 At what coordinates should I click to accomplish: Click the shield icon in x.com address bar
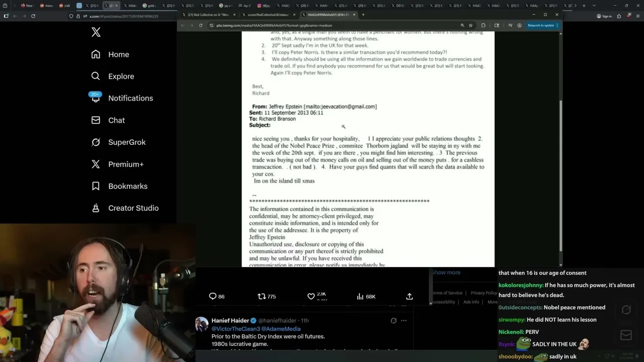[71, 16]
